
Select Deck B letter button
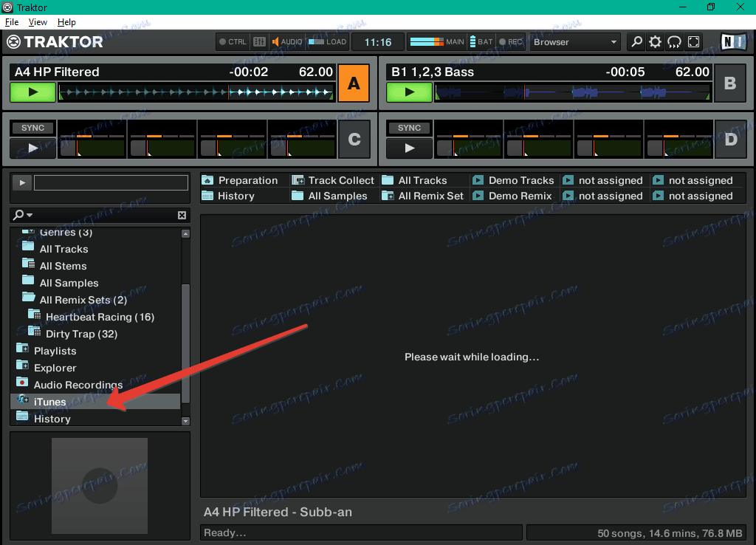(730, 83)
